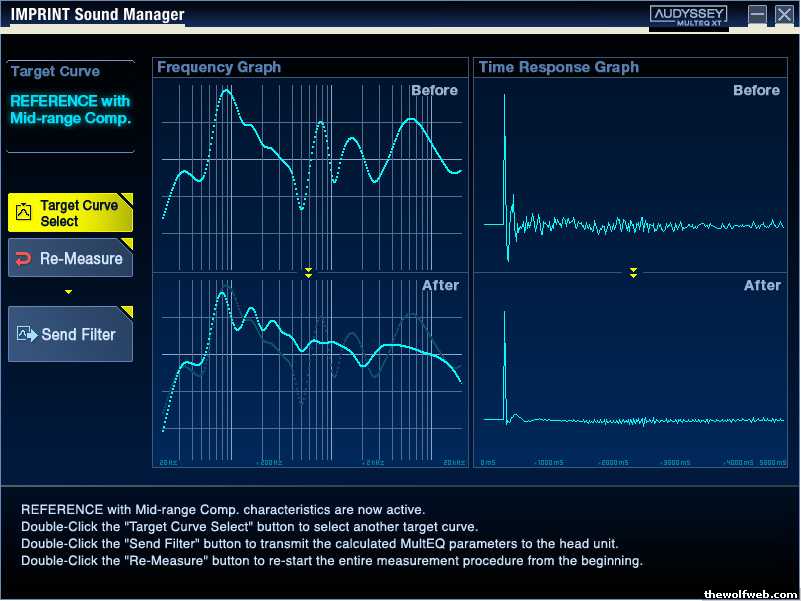This screenshot has width=801, height=601.
Task: Select the Frequency Graph panel header
Action: coord(310,67)
